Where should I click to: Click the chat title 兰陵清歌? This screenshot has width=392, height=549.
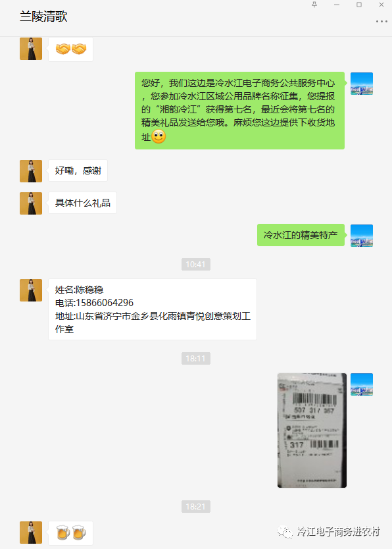point(43,16)
